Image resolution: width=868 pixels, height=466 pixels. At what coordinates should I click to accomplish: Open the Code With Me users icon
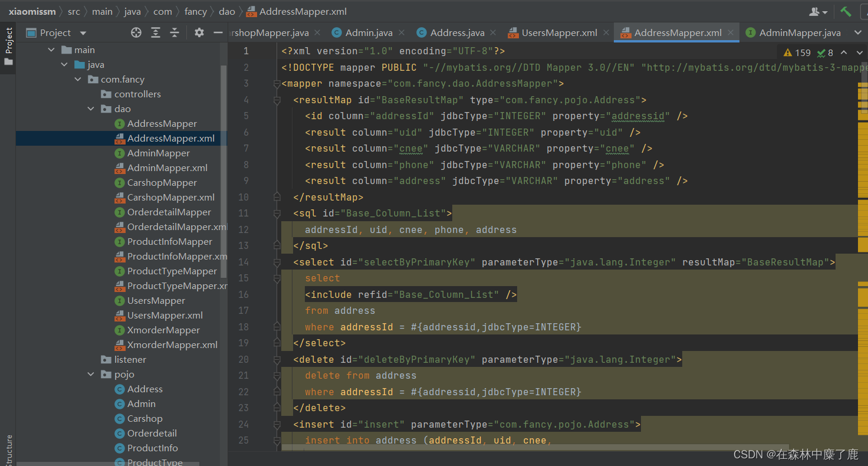coord(818,12)
